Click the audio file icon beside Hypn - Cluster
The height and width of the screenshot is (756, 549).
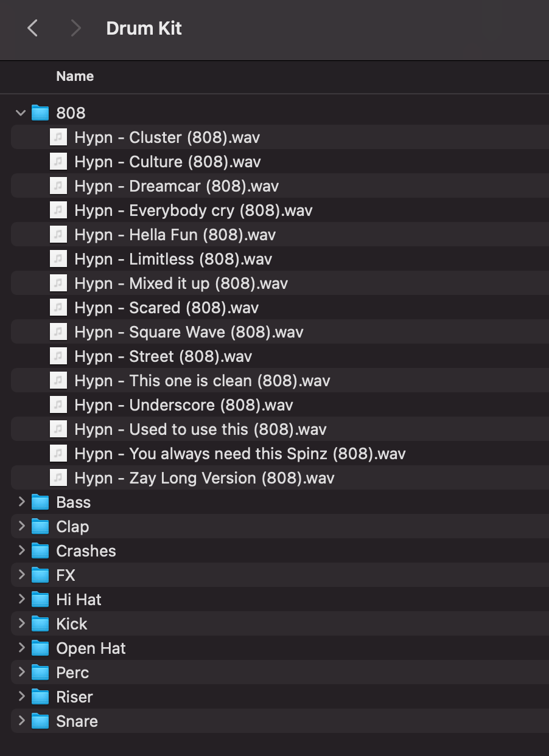coord(58,137)
